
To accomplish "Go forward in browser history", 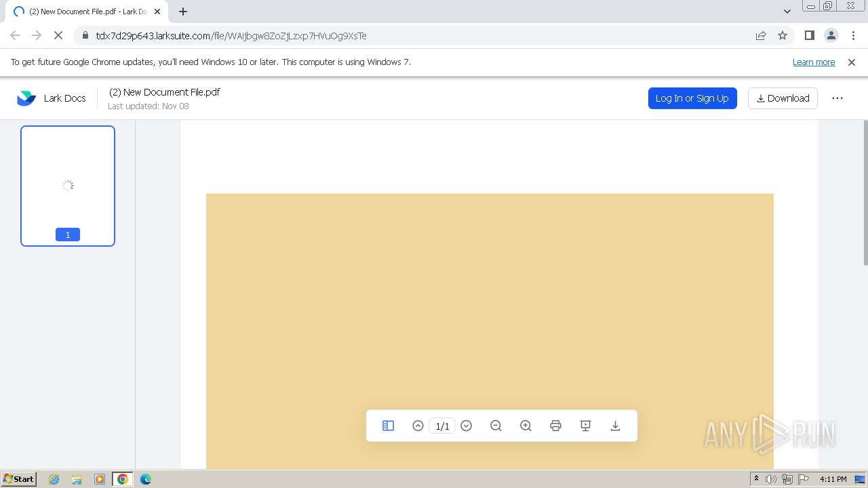I will click(x=37, y=36).
